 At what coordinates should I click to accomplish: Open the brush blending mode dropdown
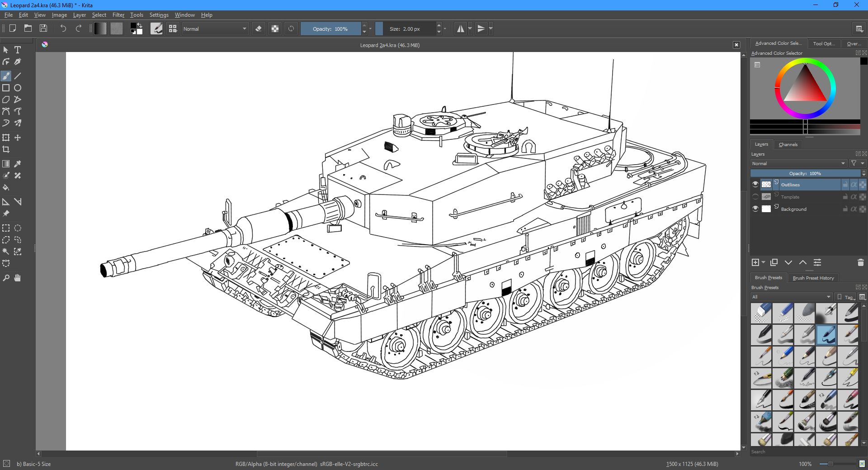pyautogui.click(x=215, y=29)
